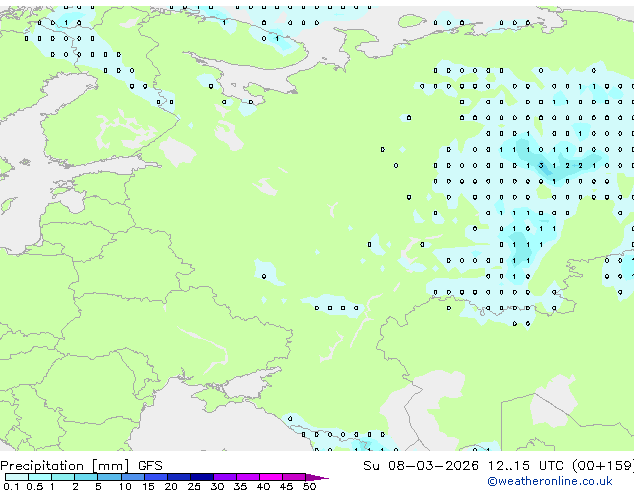The image size is (634, 490).
Task: Click the 'Precipitation [mm]' title text
Action: point(65,466)
